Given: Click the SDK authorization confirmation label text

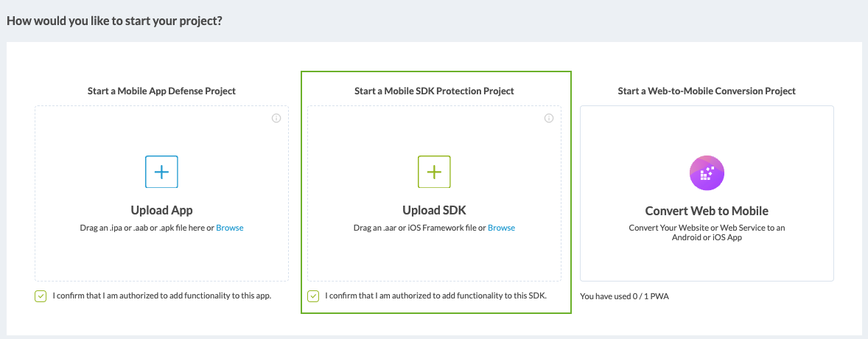Looking at the screenshot, I should coord(436,296).
